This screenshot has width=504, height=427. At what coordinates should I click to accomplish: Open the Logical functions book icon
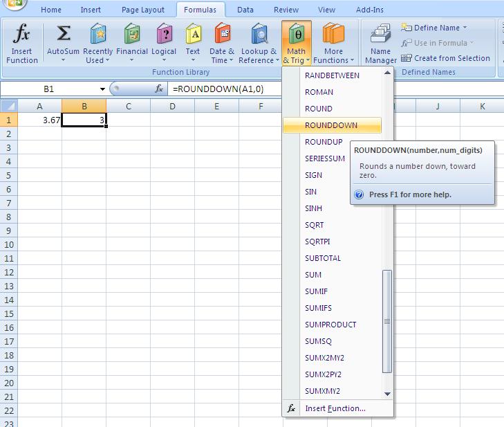(164, 33)
